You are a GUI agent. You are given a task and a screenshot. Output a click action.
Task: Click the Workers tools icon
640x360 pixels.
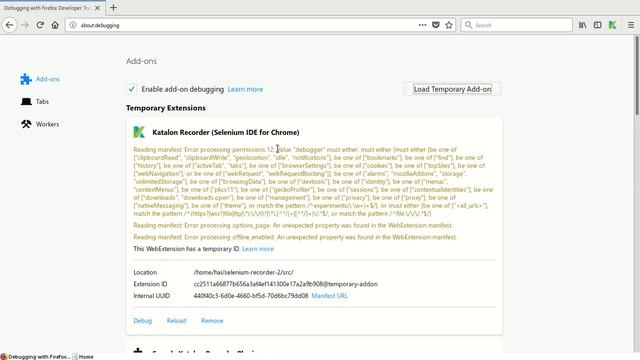(x=26, y=124)
